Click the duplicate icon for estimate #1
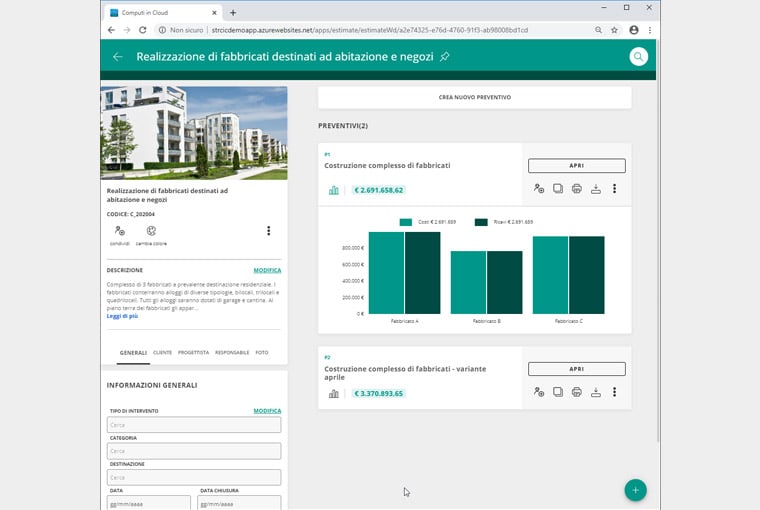This screenshot has width=760, height=510. pos(558,189)
